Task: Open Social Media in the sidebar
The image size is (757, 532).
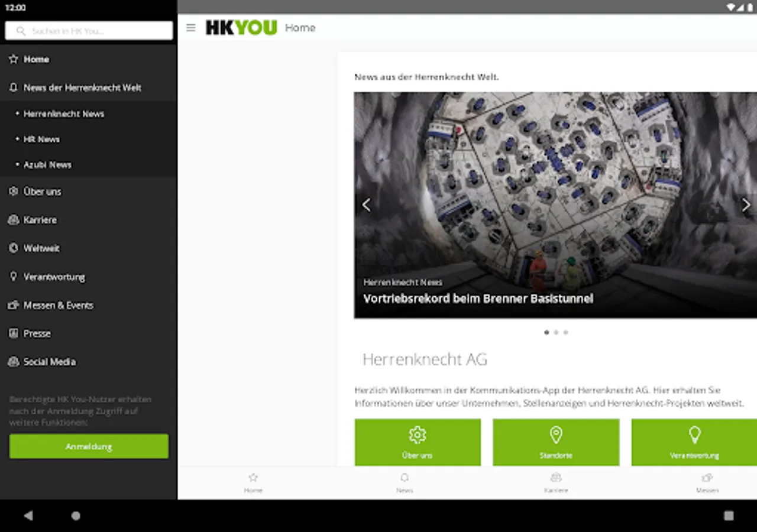Action: [x=89, y=362]
